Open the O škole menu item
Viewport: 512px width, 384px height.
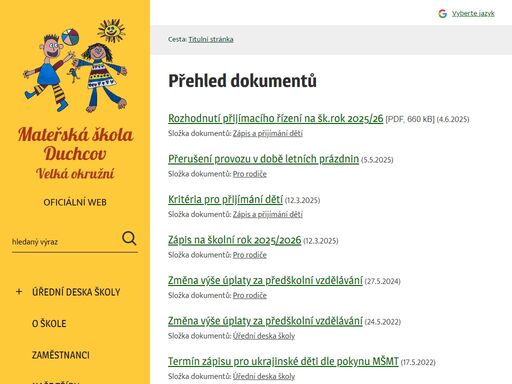point(49,323)
